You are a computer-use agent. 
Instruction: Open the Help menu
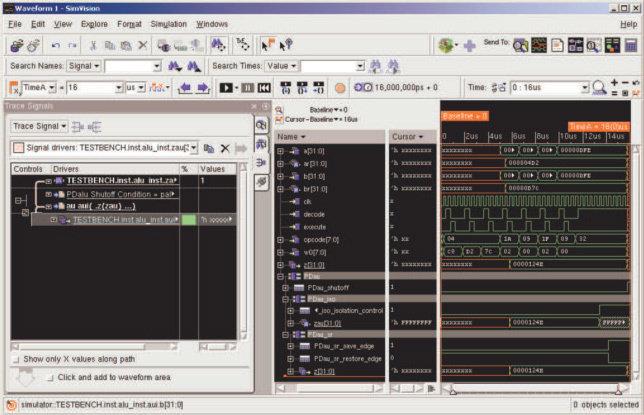click(x=628, y=24)
